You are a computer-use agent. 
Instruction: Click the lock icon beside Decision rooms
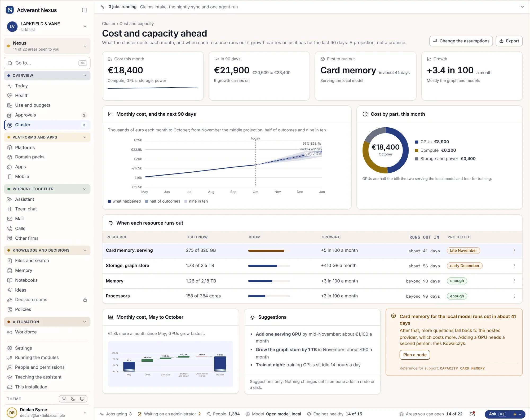point(85,300)
